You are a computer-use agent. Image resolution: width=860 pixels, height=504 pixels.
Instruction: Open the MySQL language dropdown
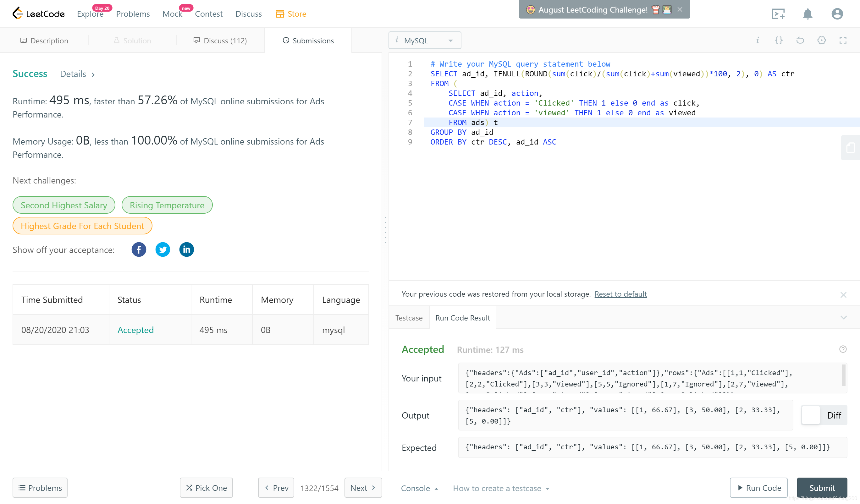(x=425, y=41)
